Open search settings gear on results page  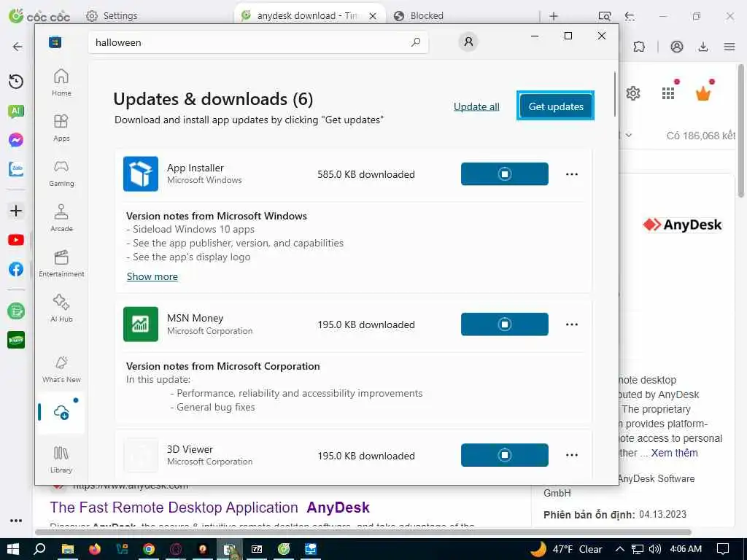pyautogui.click(x=632, y=93)
